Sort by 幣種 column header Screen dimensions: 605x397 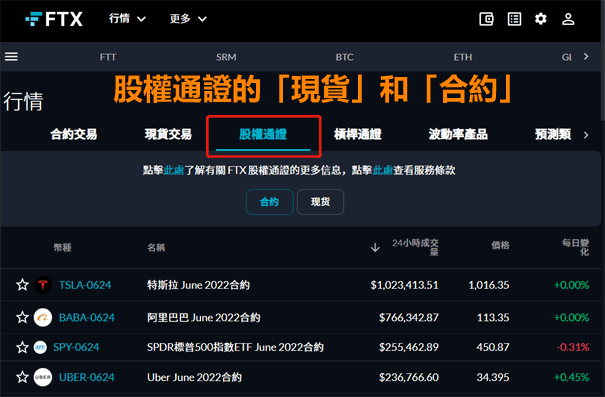pyautogui.click(x=63, y=247)
